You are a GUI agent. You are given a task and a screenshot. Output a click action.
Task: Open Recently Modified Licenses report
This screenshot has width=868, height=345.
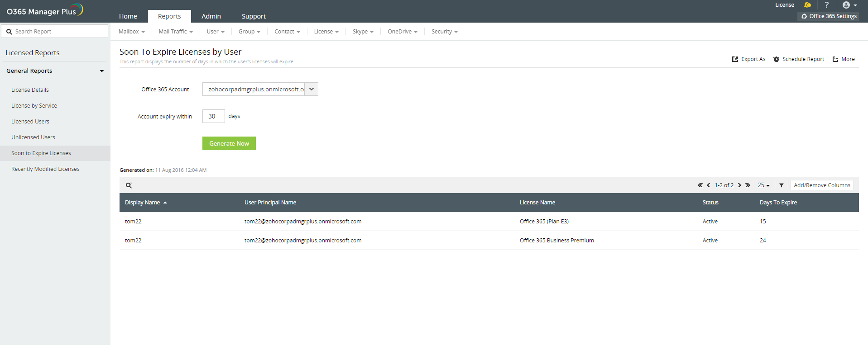tap(45, 169)
